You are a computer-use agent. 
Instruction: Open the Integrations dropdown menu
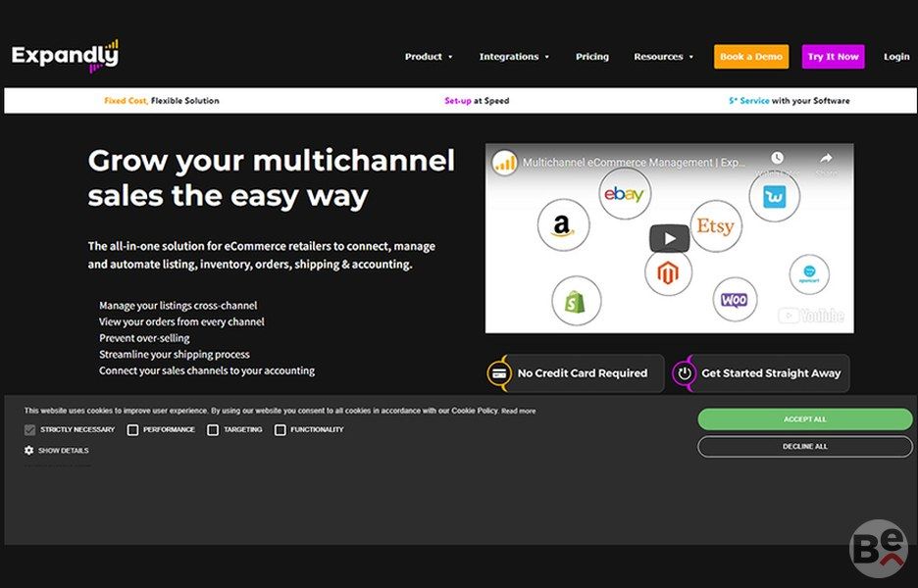click(x=514, y=57)
